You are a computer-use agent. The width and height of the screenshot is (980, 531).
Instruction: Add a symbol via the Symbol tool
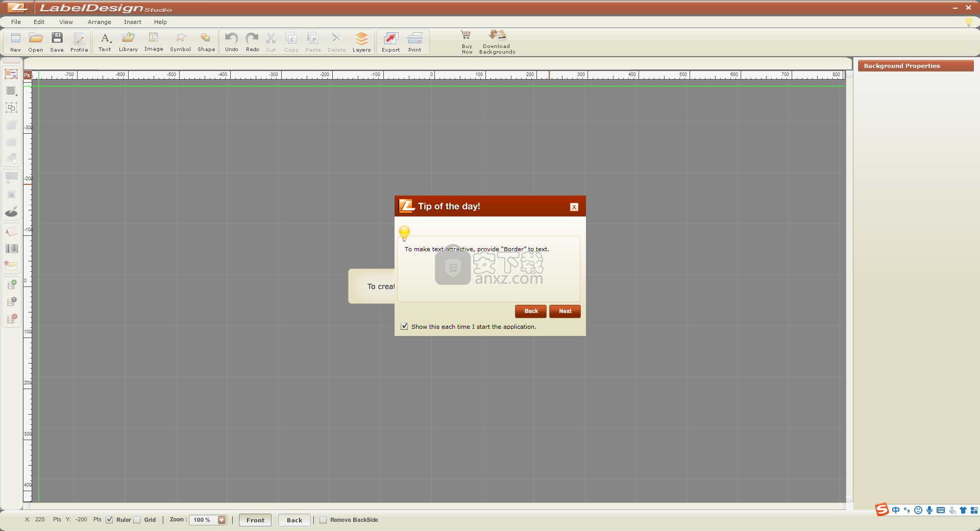pos(181,42)
